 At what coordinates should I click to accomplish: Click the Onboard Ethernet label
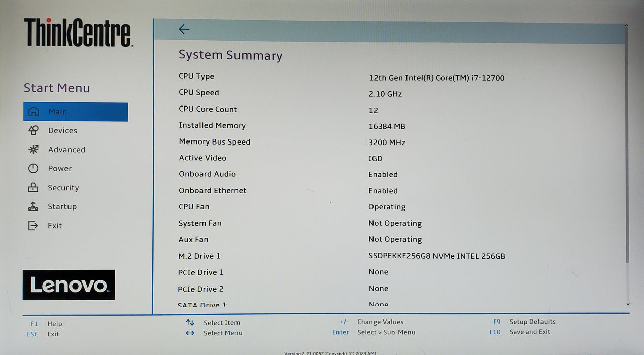[213, 191]
